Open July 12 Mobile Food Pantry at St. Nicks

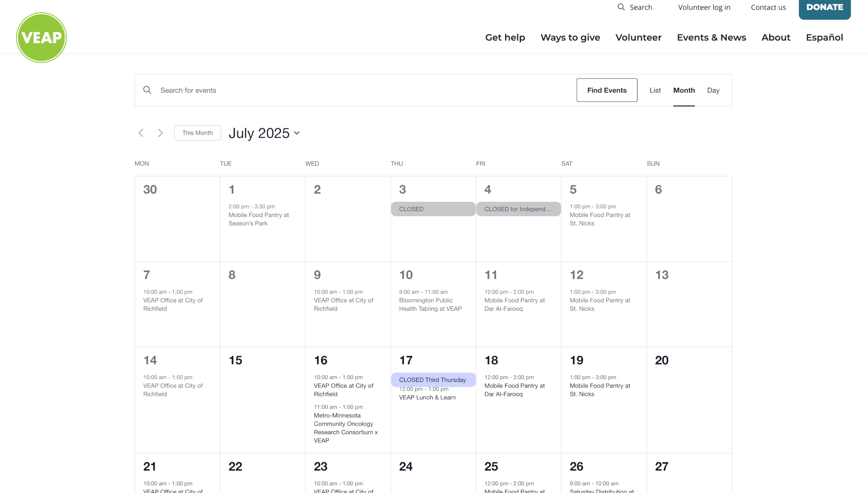point(600,304)
